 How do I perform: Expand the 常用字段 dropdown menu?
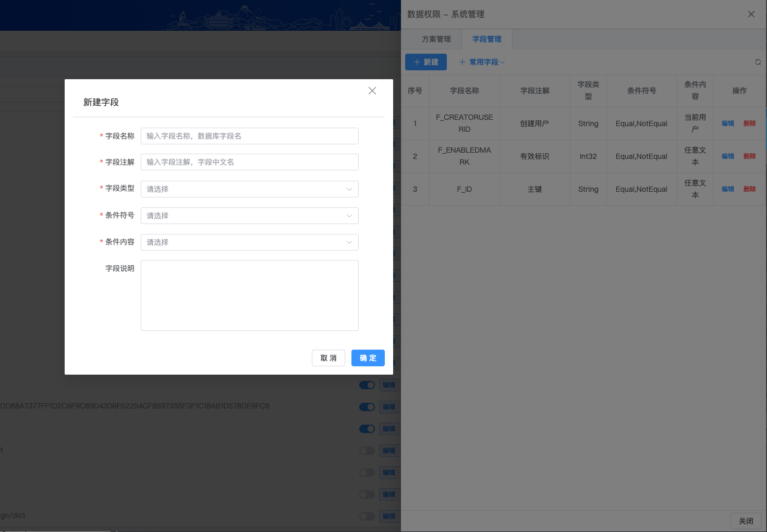482,62
